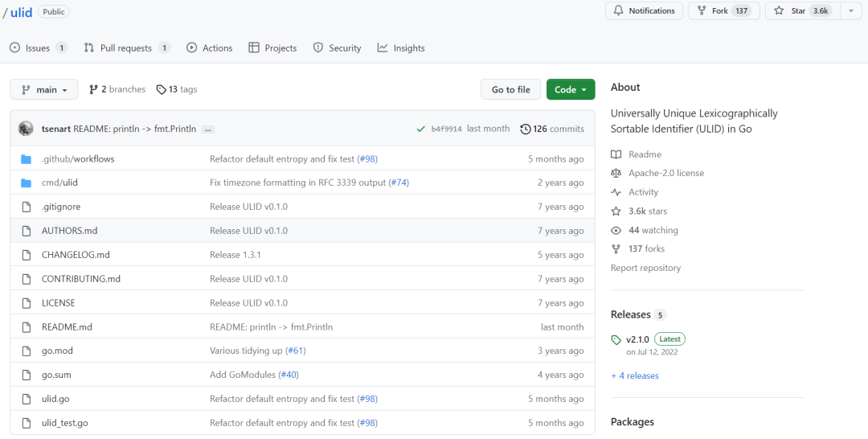This screenshot has width=868, height=439.
Task: Open the README.md file
Action: click(67, 327)
